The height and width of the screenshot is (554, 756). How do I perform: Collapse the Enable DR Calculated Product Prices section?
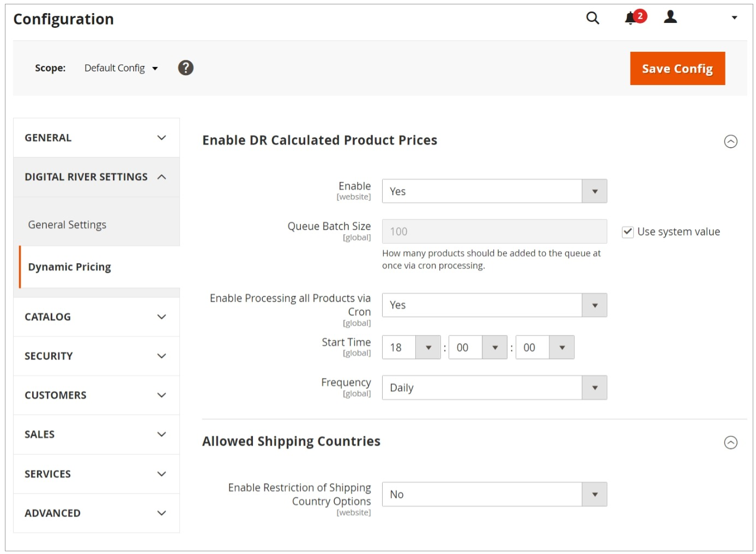(x=730, y=142)
